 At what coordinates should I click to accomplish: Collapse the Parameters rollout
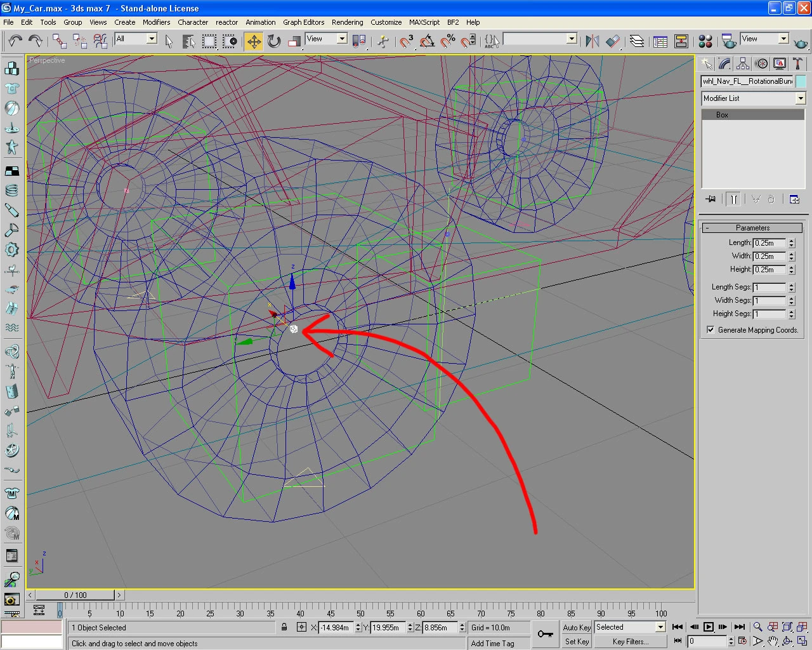tap(752, 228)
